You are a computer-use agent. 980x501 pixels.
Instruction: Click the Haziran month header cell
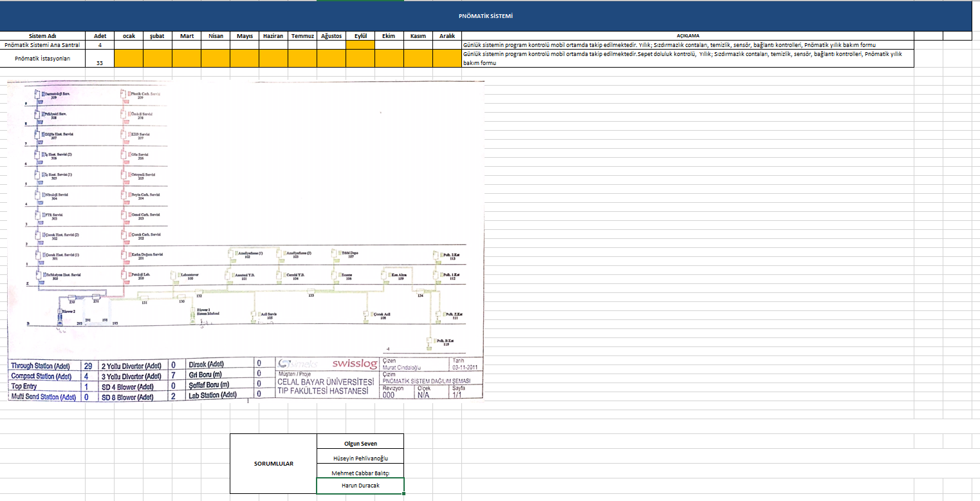[273, 36]
